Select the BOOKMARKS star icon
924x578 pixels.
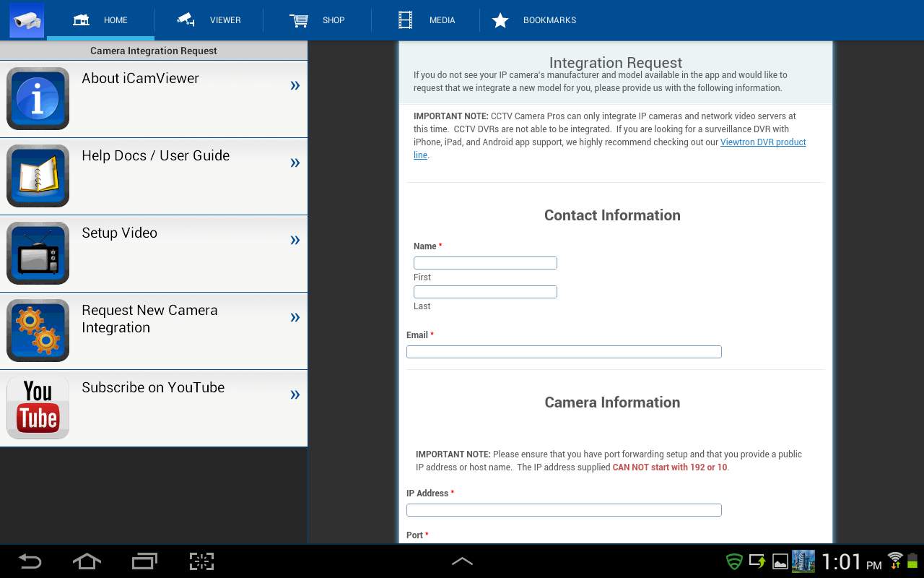(x=500, y=20)
